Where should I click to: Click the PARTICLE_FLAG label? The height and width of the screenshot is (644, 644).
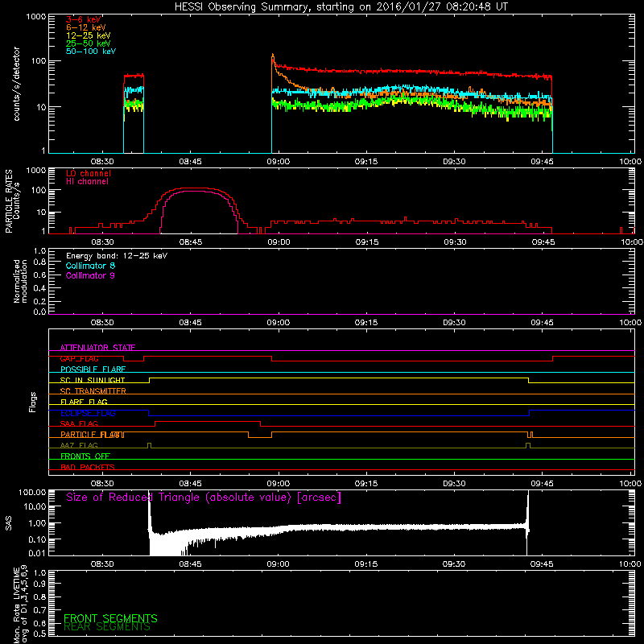pyautogui.click(x=92, y=435)
